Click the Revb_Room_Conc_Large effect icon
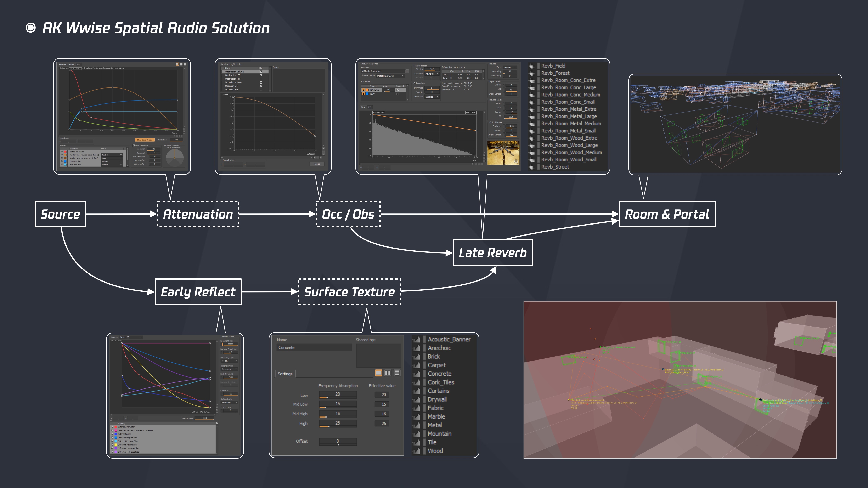Viewport: 868px width, 488px height. pyautogui.click(x=532, y=87)
